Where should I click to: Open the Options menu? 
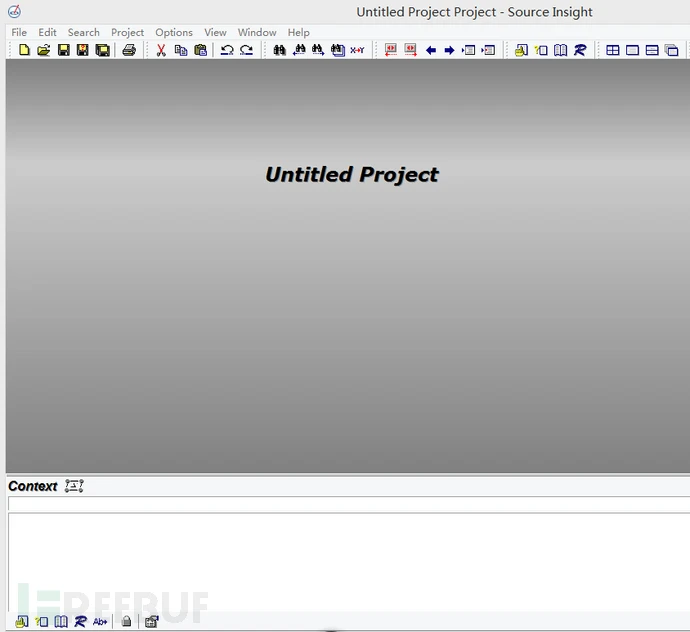coord(174,33)
